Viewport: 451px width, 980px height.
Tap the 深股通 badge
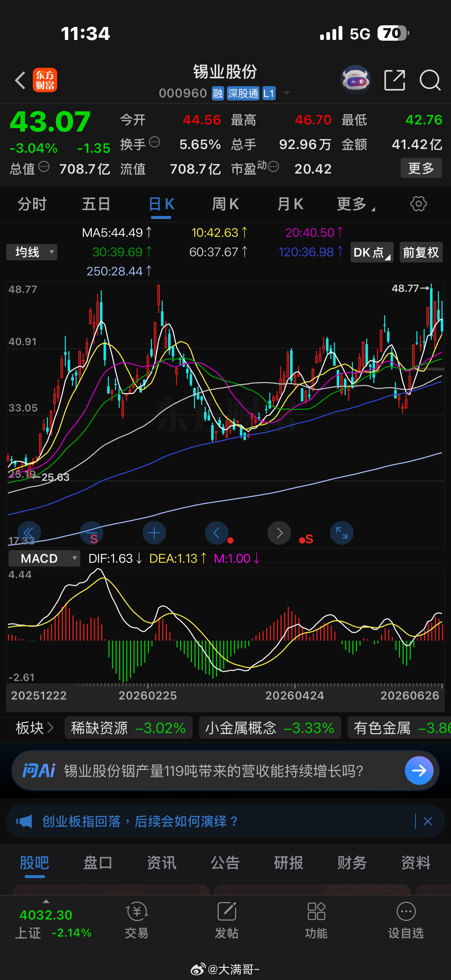pyautogui.click(x=243, y=93)
